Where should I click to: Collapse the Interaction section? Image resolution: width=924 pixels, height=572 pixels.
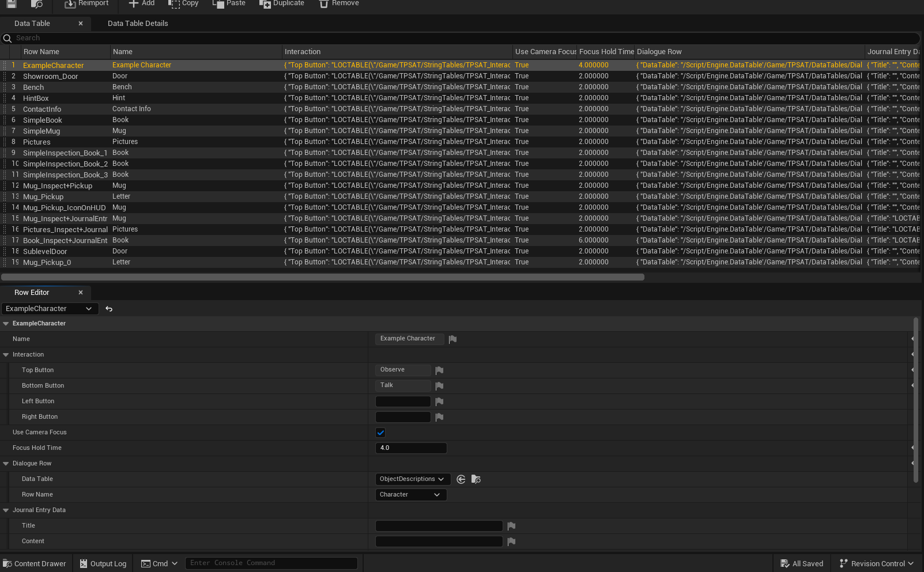[6, 355]
